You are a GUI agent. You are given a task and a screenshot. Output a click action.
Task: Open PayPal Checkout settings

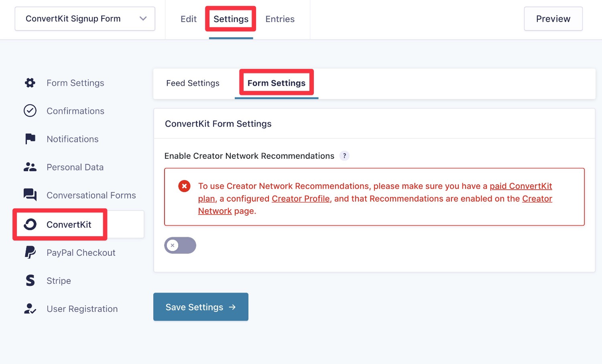click(x=81, y=253)
